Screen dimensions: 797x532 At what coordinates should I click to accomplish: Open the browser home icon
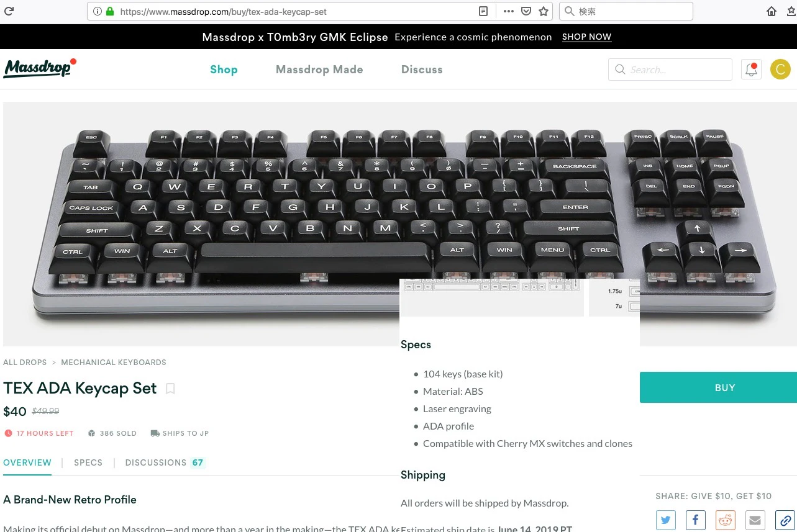coord(772,11)
